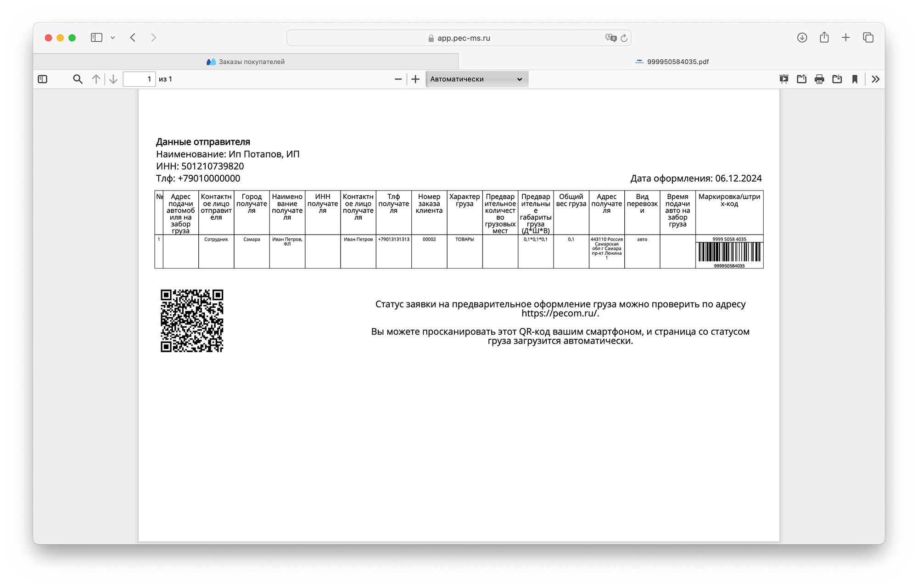
Task: Open the PDF find search tool
Action: 78,79
